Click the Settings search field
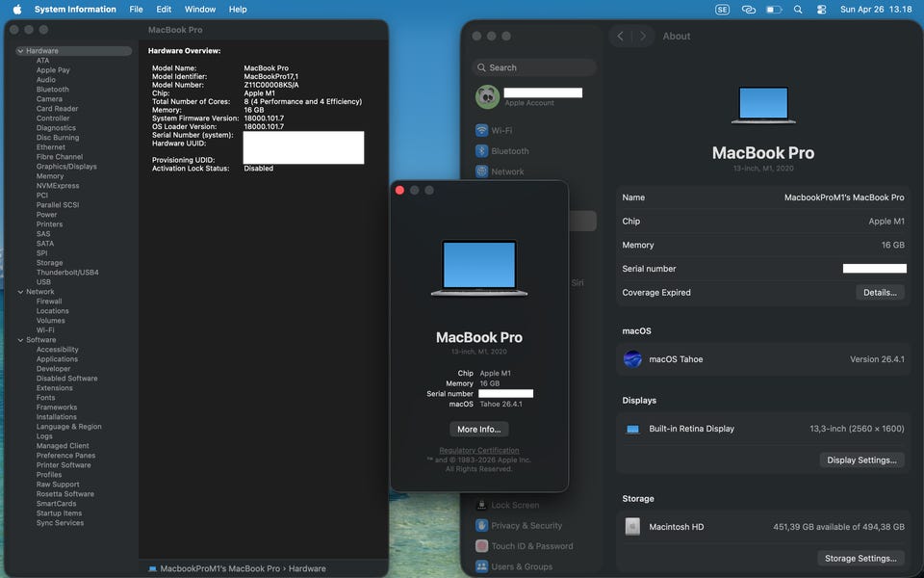The image size is (924, 578). click(x=534, y=67)
